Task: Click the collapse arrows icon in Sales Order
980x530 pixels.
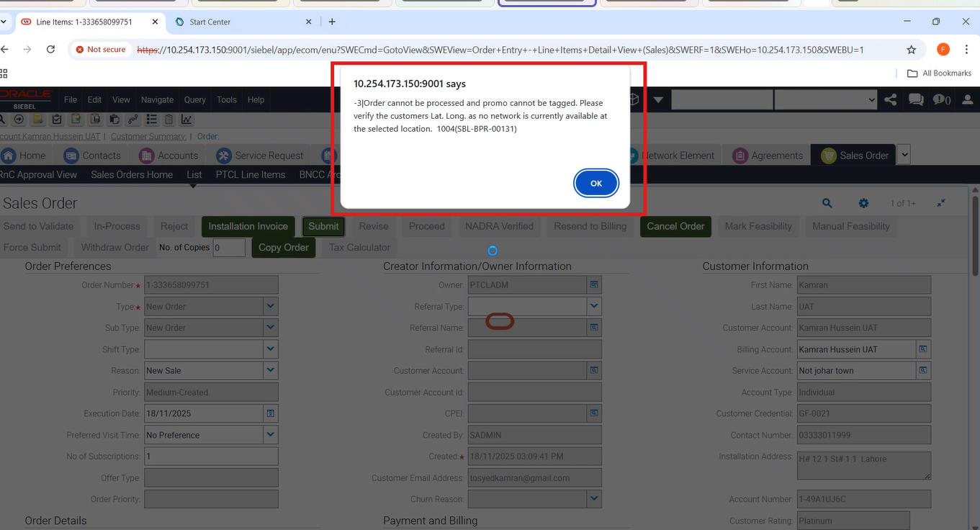Action: (x=941, y=204)
